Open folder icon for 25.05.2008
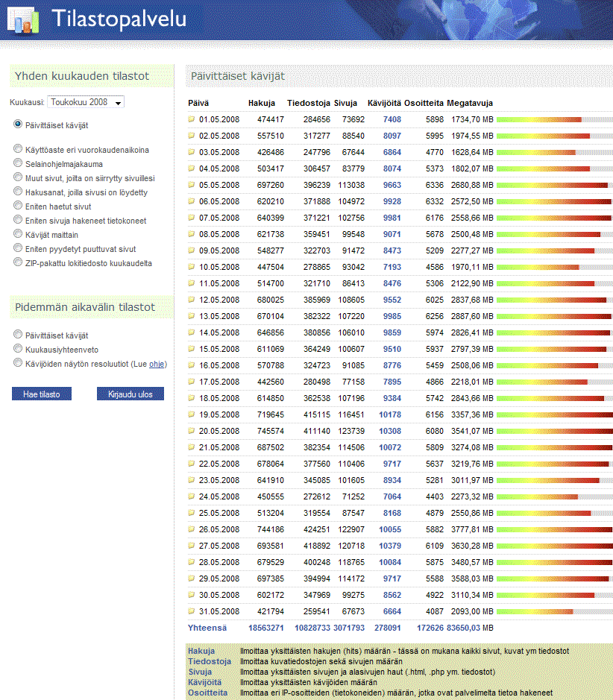613x700 pixels. (x=192, y=513)
